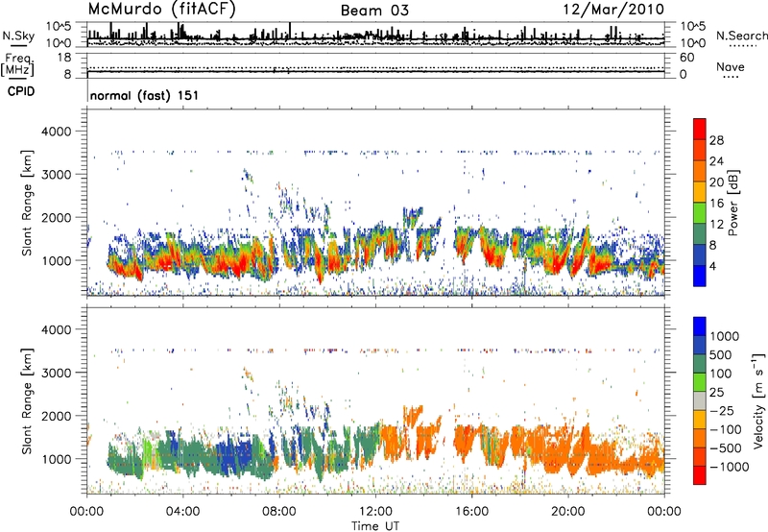Pick the grey segment of the Velocity color bar
768x532 pixels.
tap(700, 400)
